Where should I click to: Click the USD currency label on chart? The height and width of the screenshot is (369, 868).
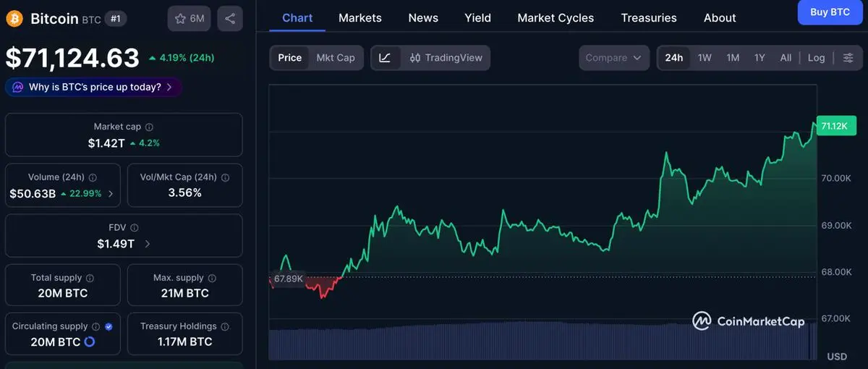coord(837,357)
